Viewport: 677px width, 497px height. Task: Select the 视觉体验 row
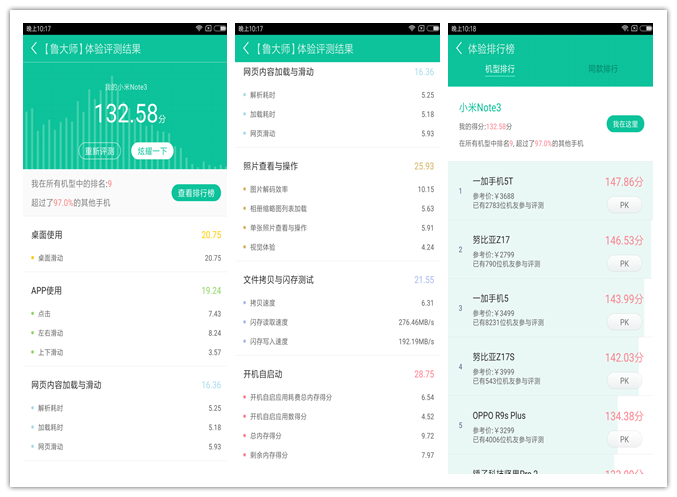tap(337, 247)
